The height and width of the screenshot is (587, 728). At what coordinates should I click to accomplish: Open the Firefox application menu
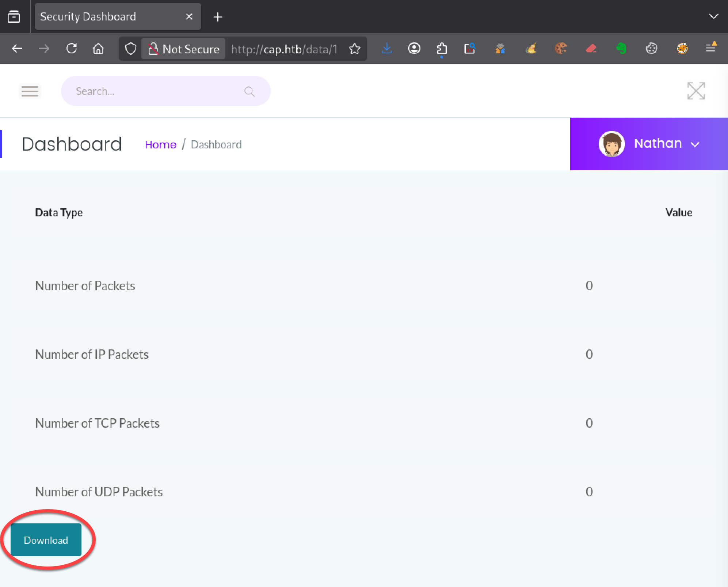[x=710, y=48]
